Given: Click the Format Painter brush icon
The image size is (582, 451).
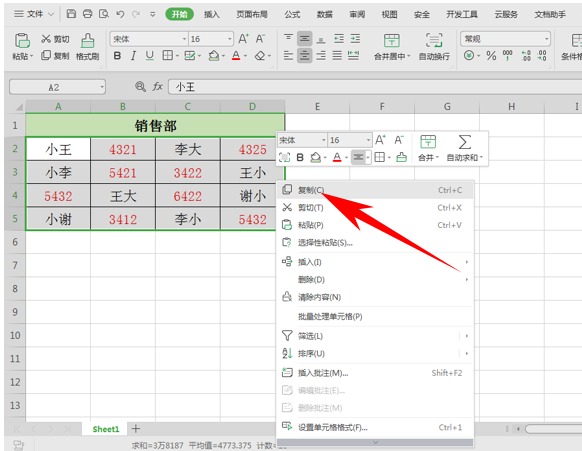Looking at the screenshot, I should pos(88,40).
